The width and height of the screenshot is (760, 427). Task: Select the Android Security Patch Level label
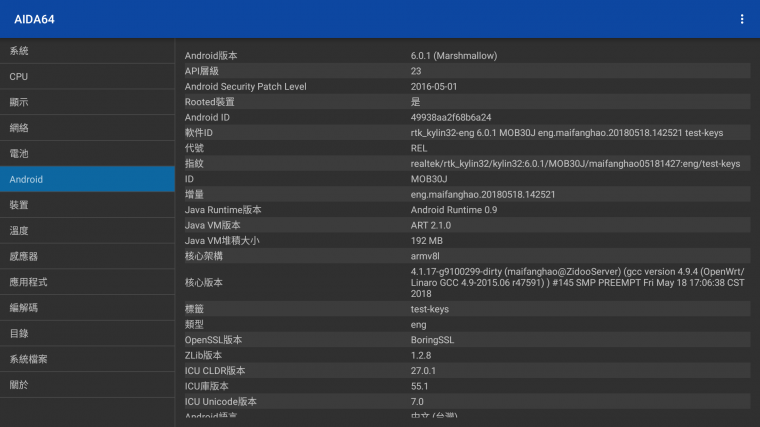coord(245,87)
